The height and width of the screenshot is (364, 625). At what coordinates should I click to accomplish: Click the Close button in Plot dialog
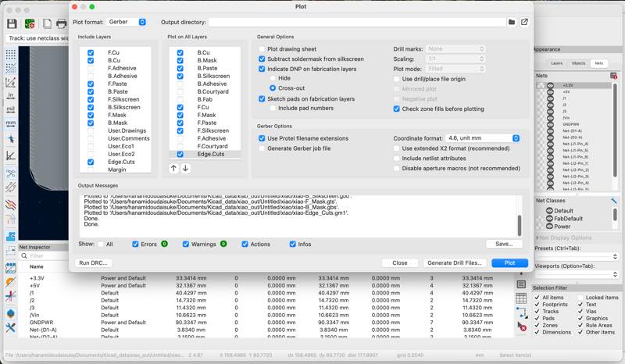(x=400, y=262)
